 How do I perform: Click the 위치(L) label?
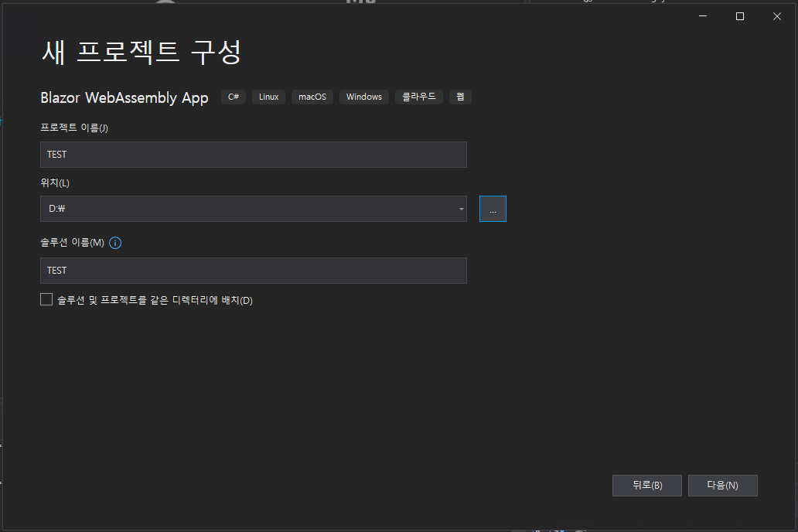point(55,182)
